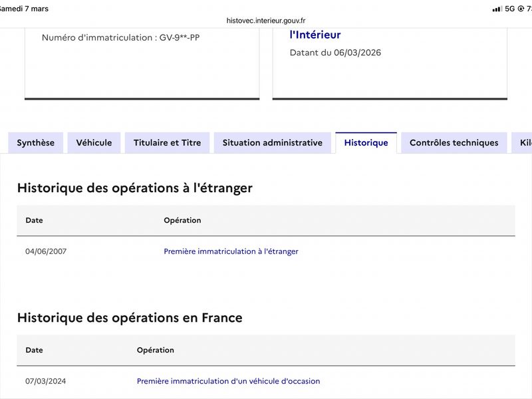Tap the cellular signal bars icon

coord(497,9)
